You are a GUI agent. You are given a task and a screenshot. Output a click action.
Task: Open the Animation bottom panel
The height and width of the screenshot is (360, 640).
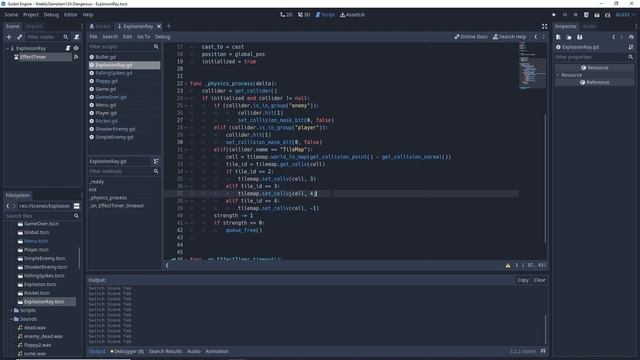pos(217,351)
